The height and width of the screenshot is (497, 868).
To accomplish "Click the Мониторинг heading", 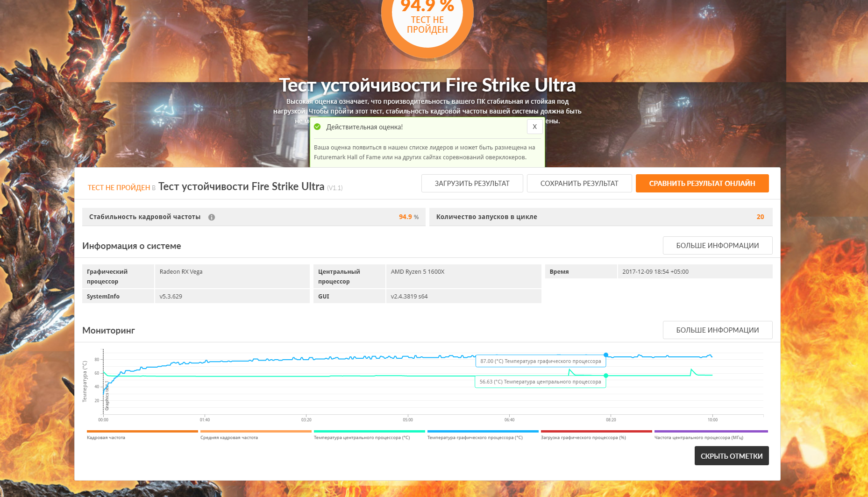I will coord(108,331).
